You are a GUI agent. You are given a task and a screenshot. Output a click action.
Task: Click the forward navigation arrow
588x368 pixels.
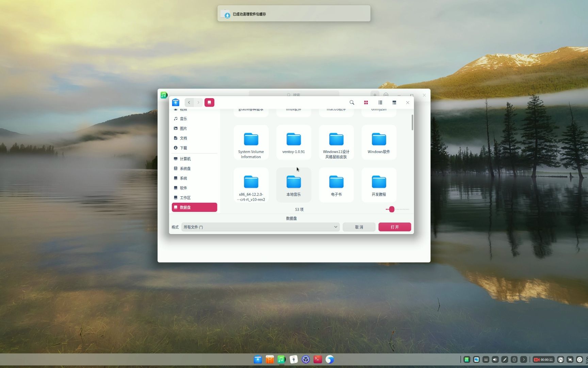click(198, 102)
